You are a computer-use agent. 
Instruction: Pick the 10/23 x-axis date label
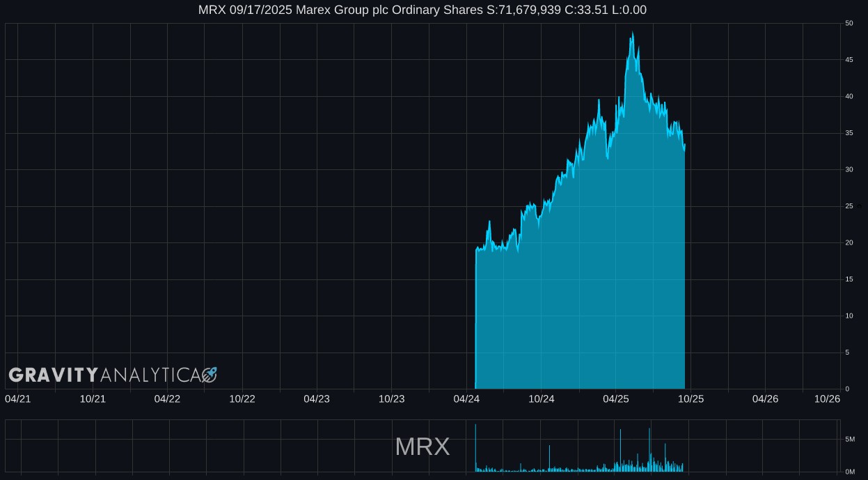pyautogui.click(x=392, y=398)
